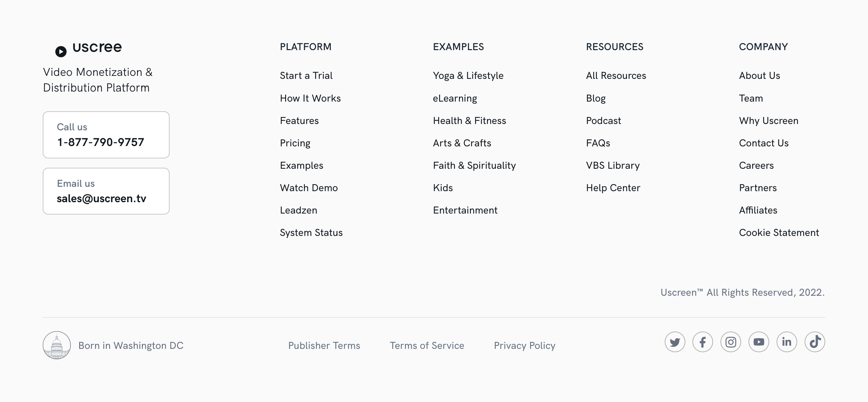The height and width of the screenshot is (402, 868).
Task: Click the Washington DC Capitol emblem
Action: 57,345
